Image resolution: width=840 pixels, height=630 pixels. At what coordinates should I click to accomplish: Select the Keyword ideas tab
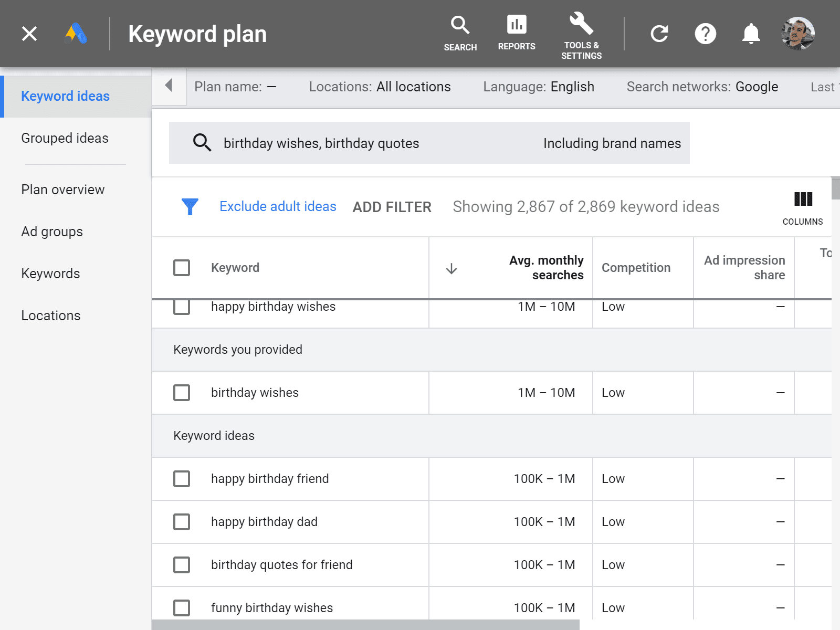tap(77, 96)
